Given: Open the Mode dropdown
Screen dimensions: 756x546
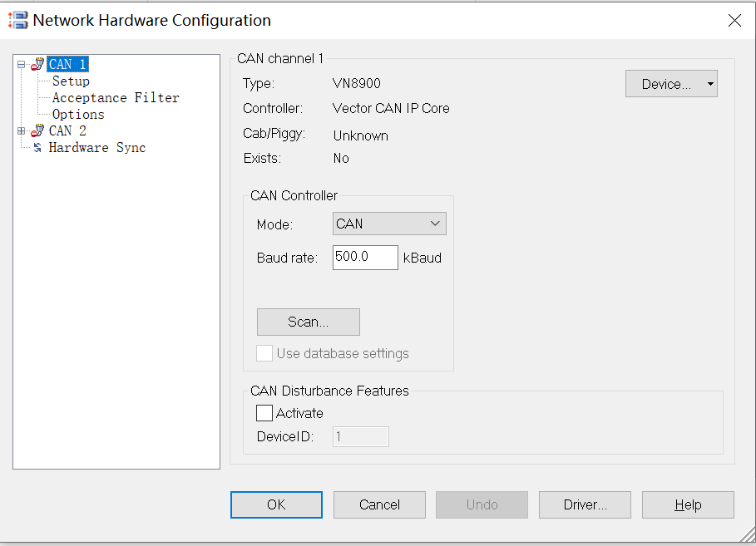Looking at the screenshot, I should click(x=389, y=224).
